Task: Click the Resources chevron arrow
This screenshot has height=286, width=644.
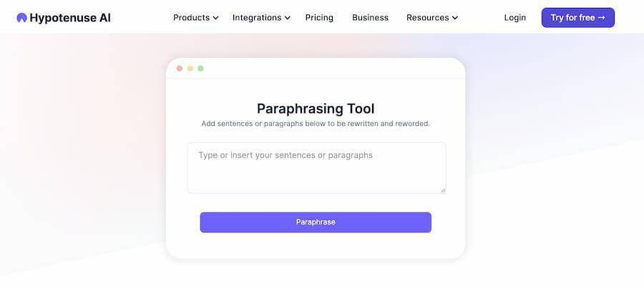Action: [x=454, y=18]
